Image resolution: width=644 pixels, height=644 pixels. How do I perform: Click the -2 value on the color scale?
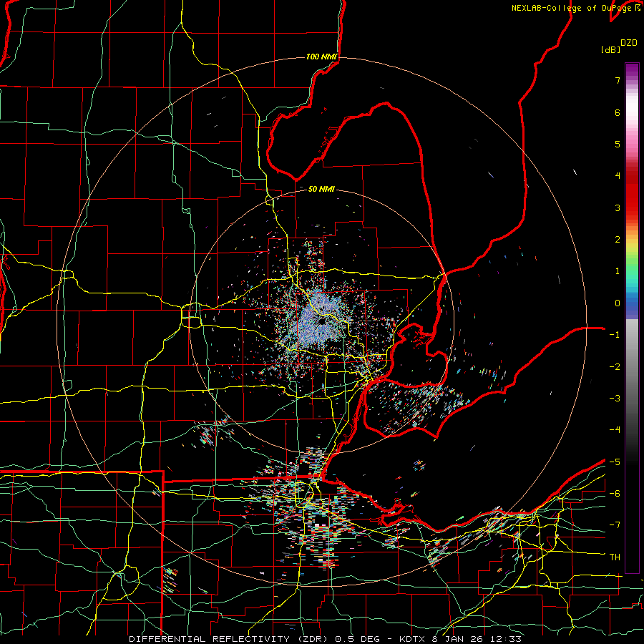[x=615, y=367]
